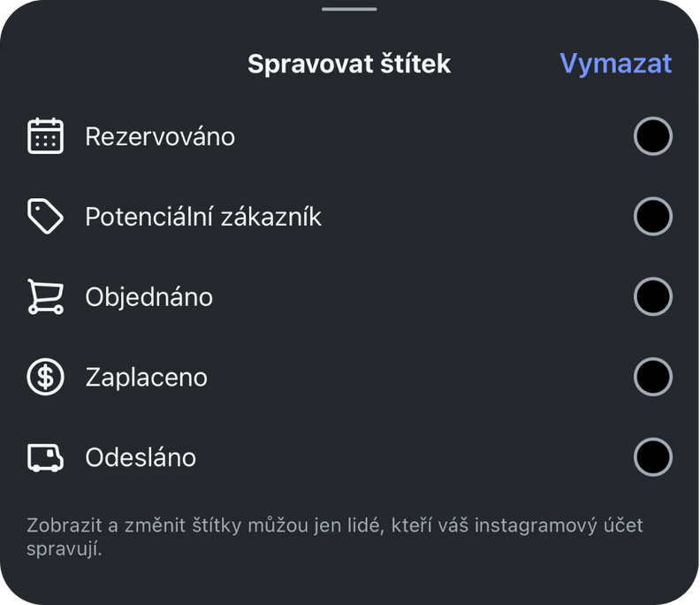The width and height of the screenshot is (700, 605).
Task: Click the sheet drag handle at top
Action: [349, 9]
